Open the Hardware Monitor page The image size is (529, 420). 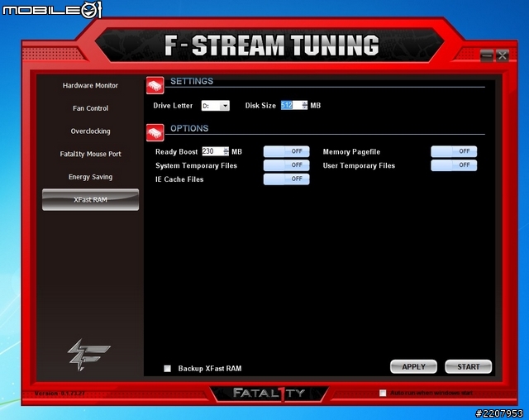pos(90,85)
